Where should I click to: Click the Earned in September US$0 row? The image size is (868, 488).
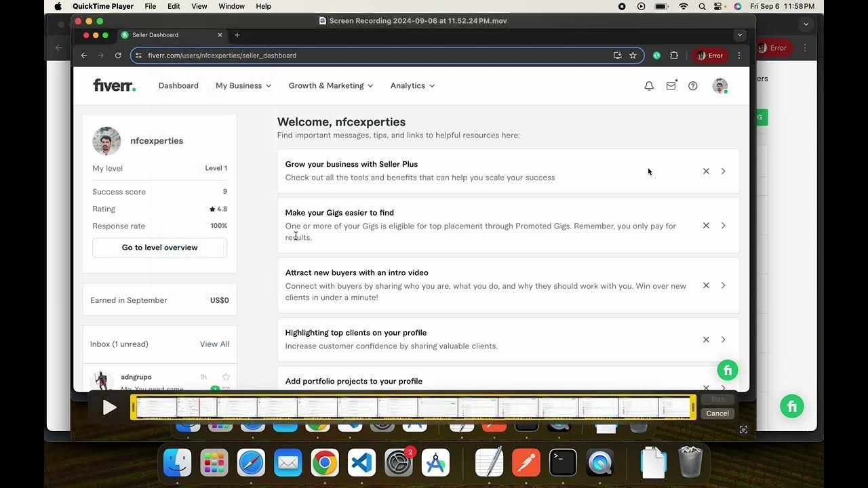point(159,300)
